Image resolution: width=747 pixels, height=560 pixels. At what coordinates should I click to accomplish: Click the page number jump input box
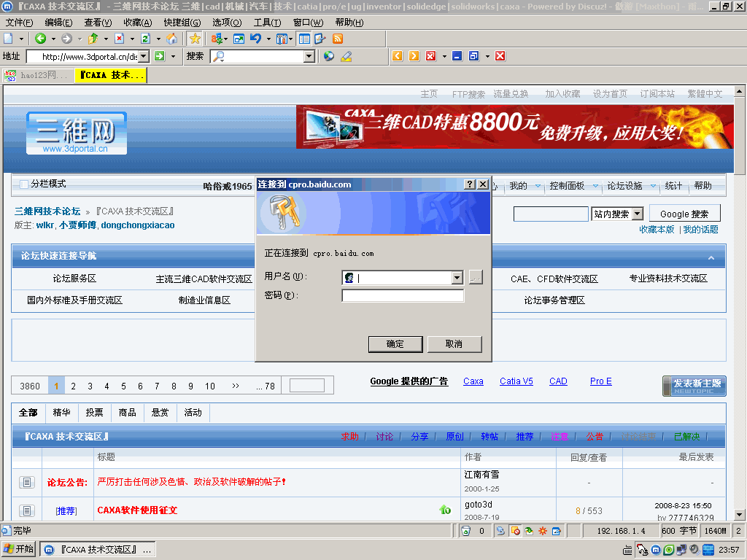pyautogui.click(x=307, y=386)
